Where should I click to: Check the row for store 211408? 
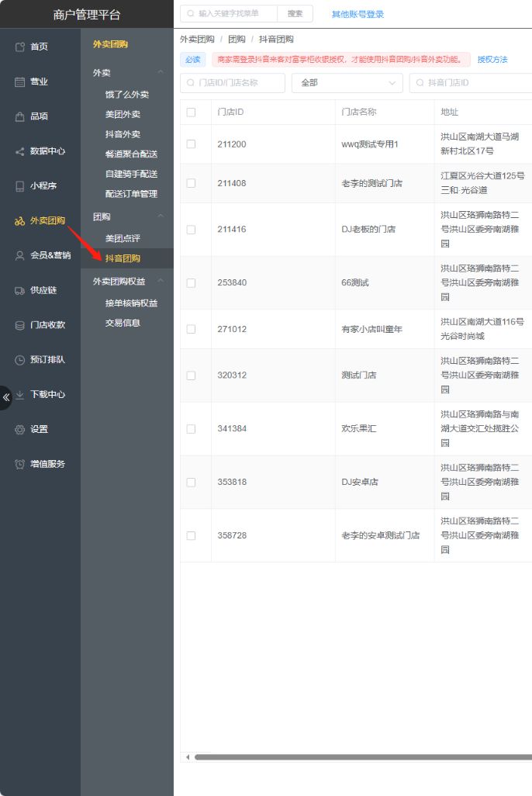pos(191,183)
